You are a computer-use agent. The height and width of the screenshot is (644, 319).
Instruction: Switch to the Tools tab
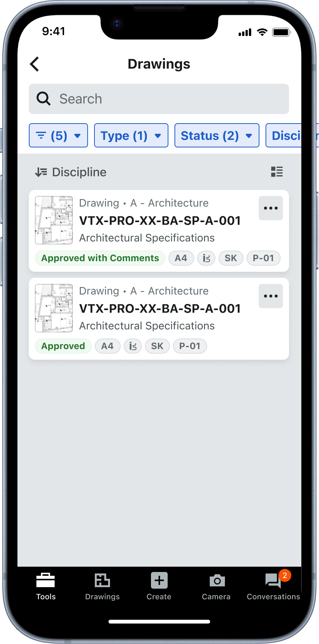click(46, 586)
